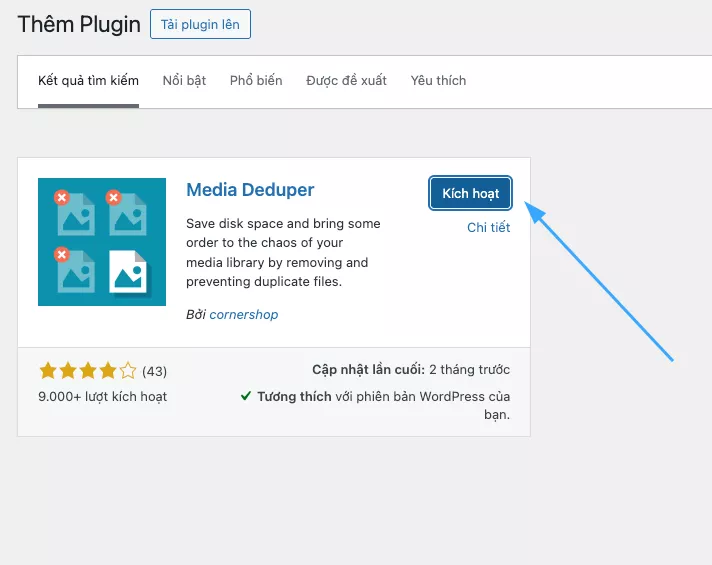
Task: Select the Kết quả tìm kiếm tab
Action: 88,81
